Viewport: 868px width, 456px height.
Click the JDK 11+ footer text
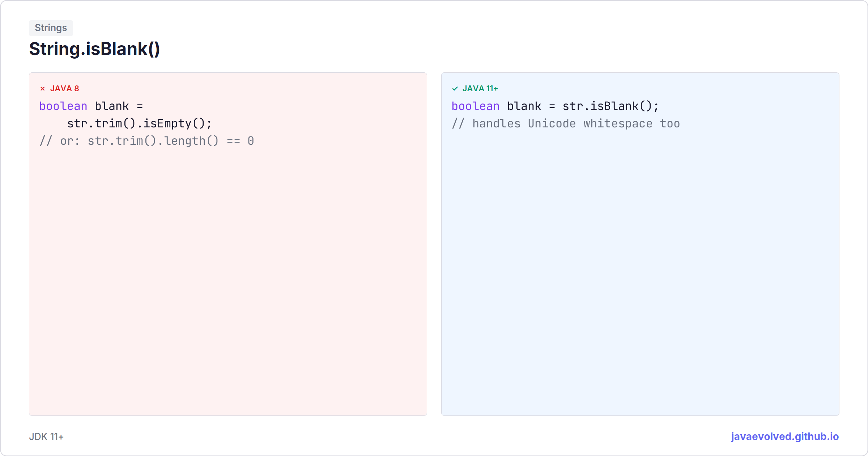click(x=46, y=437)
